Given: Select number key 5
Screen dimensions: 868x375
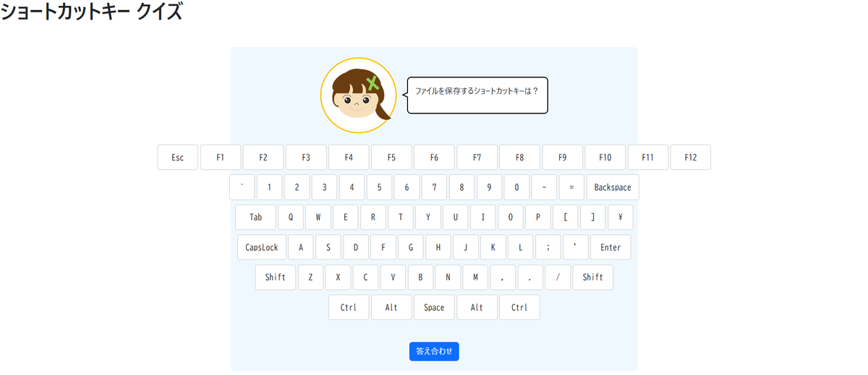Looking at the screenshot, I should click(x=379, y=187).
